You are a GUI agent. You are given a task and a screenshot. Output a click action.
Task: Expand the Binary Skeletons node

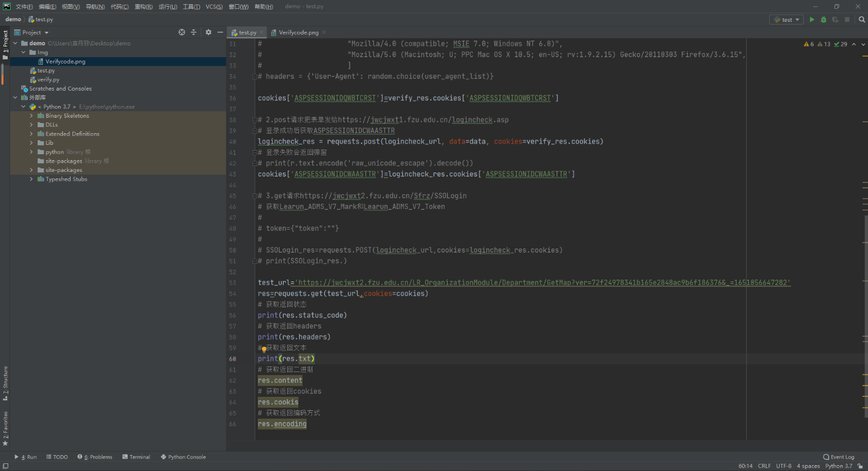point(32,116)
